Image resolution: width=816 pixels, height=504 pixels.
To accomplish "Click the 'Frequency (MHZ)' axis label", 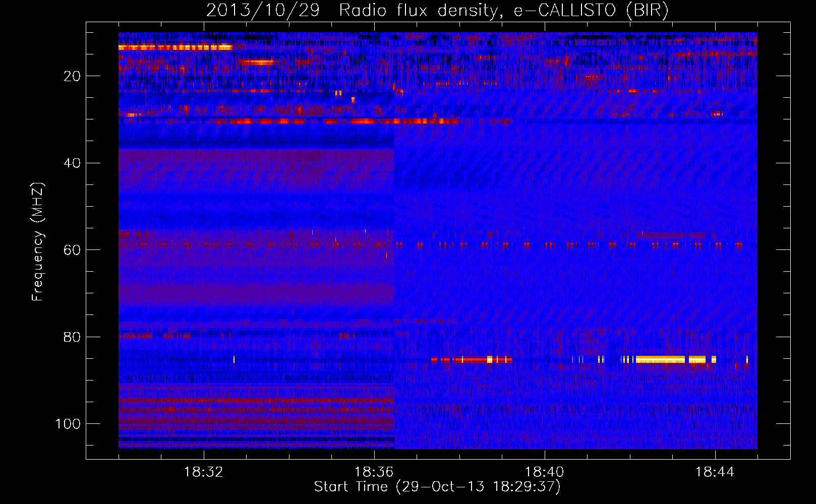I will click(x=38, y=241).
